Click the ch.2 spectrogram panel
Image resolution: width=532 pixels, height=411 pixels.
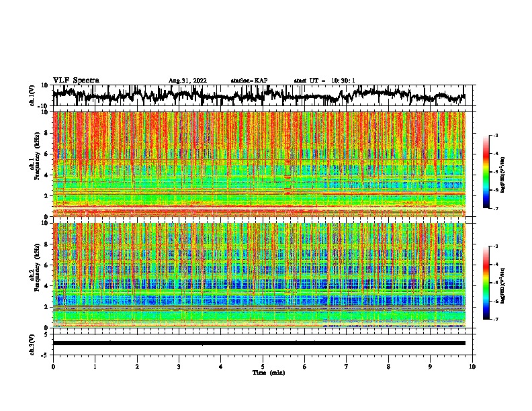pos(259,275)
